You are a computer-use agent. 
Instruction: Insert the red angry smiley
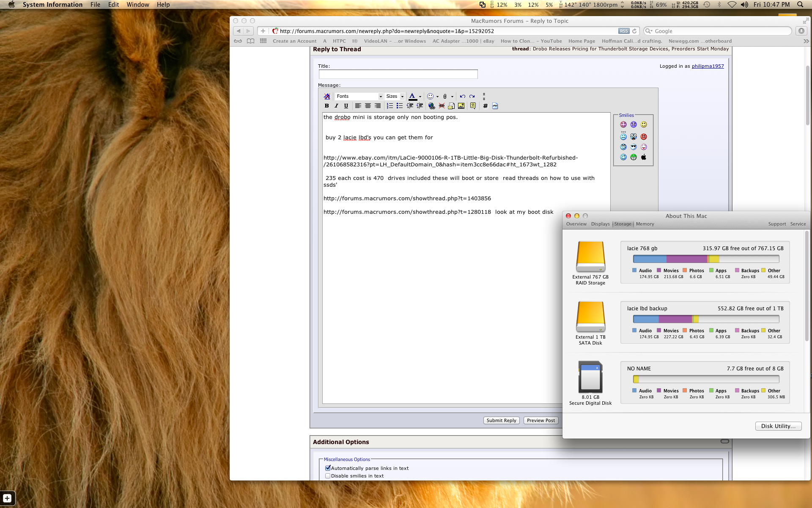[x=644, y=137]
